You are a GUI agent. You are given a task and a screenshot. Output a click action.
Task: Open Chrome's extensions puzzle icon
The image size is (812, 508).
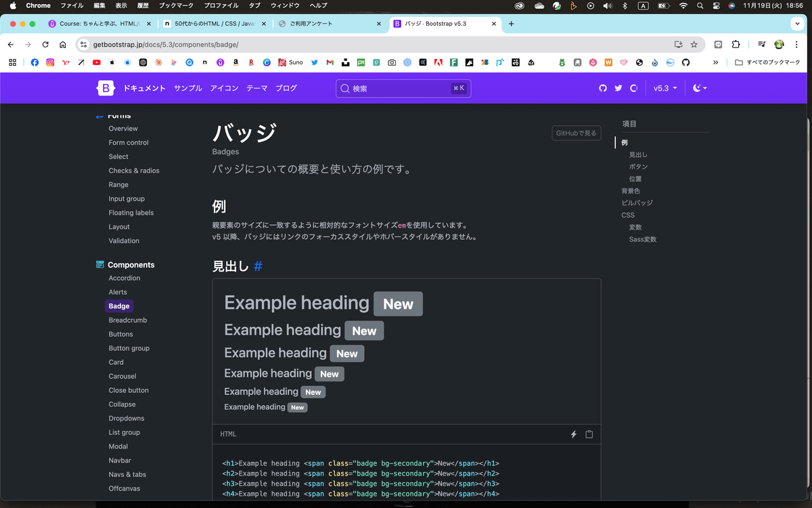tap(736, 43)
